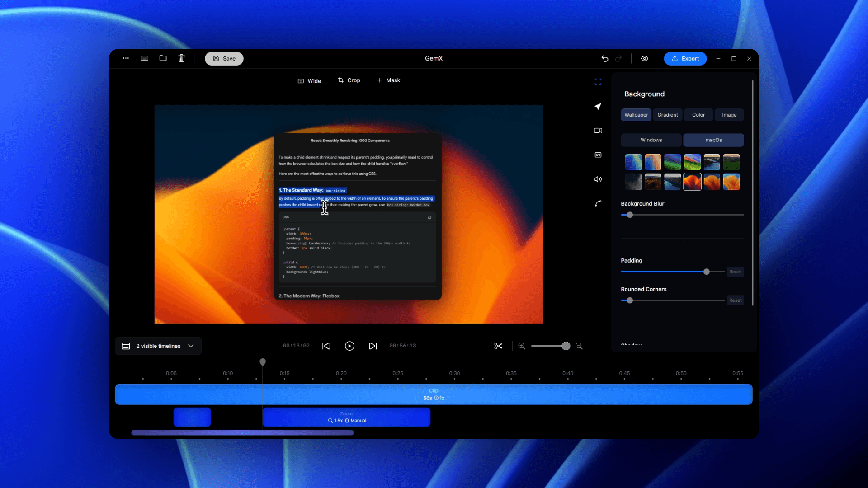
Task: Add a Mask
Action: click(388, 80)
